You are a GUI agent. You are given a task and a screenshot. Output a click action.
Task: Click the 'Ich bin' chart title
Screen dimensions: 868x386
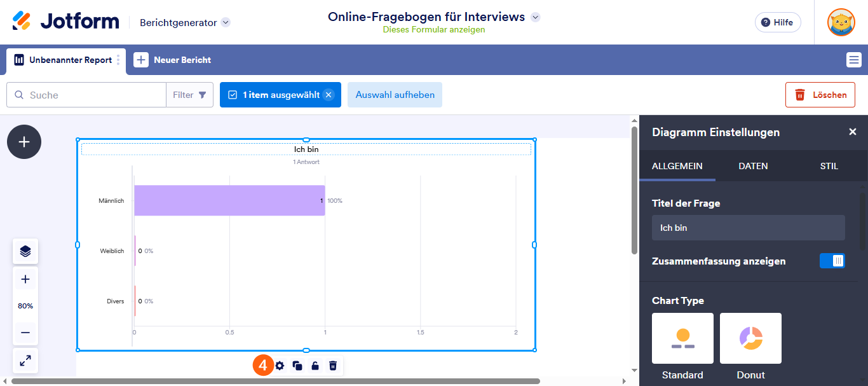306,149
